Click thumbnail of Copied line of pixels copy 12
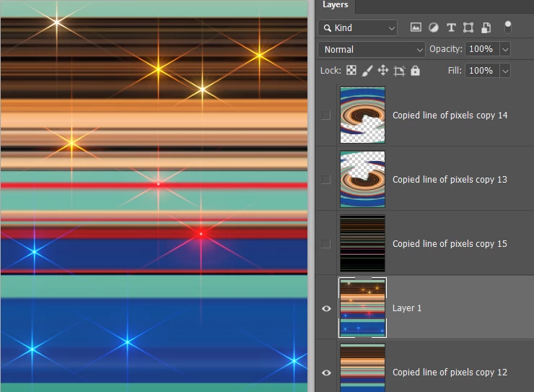This screenshot has width=534, height=392. (362, 368)
